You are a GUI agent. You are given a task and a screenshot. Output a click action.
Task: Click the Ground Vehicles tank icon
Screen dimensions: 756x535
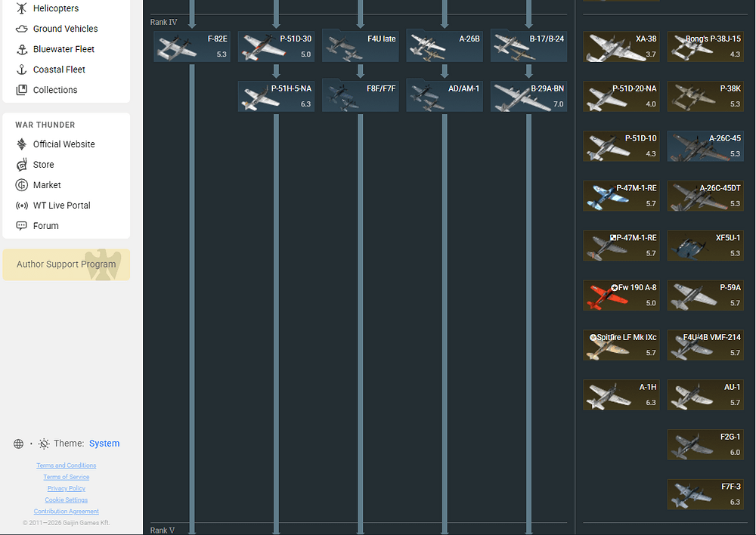click(x=21, y=29)
